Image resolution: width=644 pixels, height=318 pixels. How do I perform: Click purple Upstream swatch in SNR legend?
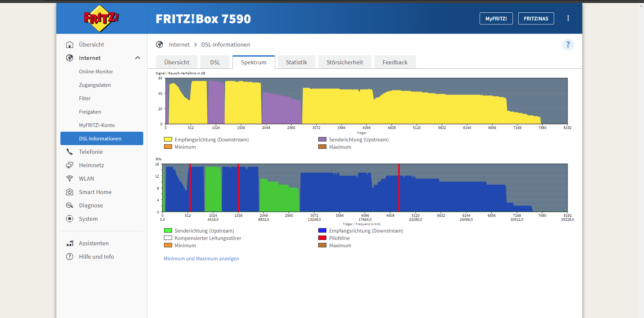click(322, 139)
